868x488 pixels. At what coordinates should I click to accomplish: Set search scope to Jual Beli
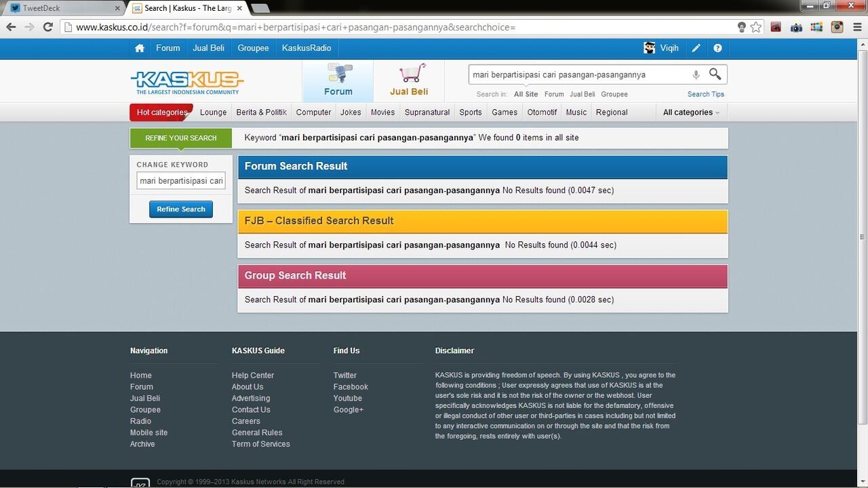click(x=583, y=94)
